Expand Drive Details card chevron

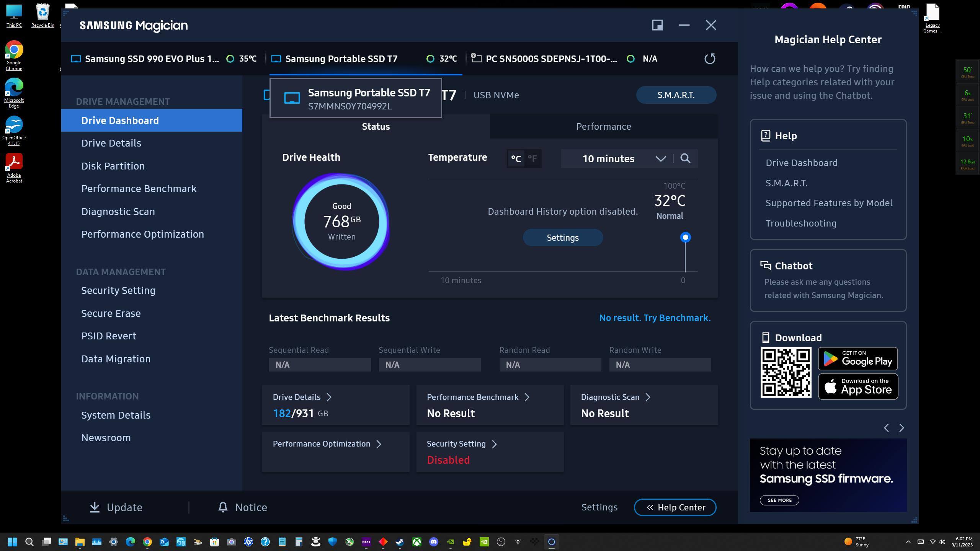329,397
